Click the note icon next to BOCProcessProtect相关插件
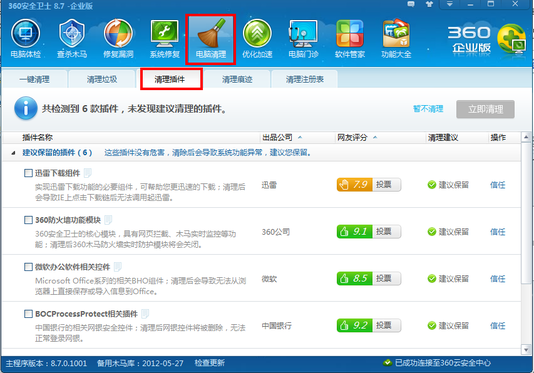This screenshot has height=373, width=534. 145,314
